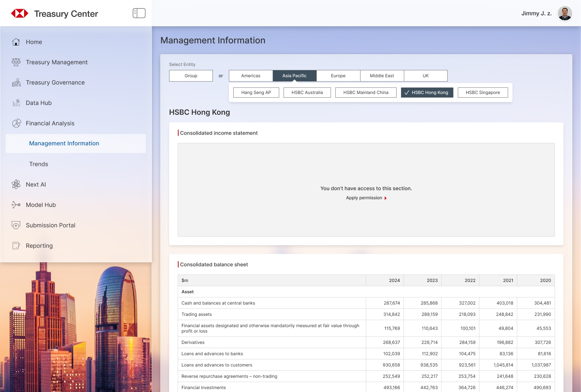Expand the Europe region entities
581x392 pixels.
(x=338, y=76)
